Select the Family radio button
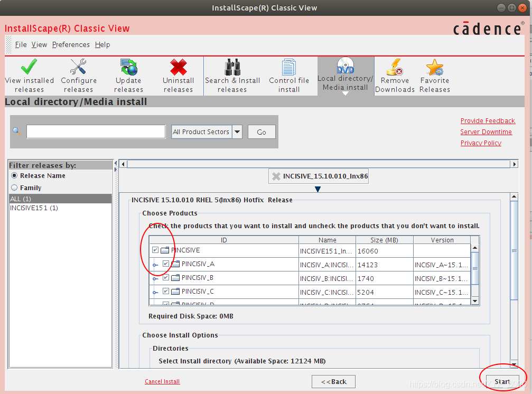The width and height of the screenshot is (532, 394). pyautogui.click(x=14, y=187)
